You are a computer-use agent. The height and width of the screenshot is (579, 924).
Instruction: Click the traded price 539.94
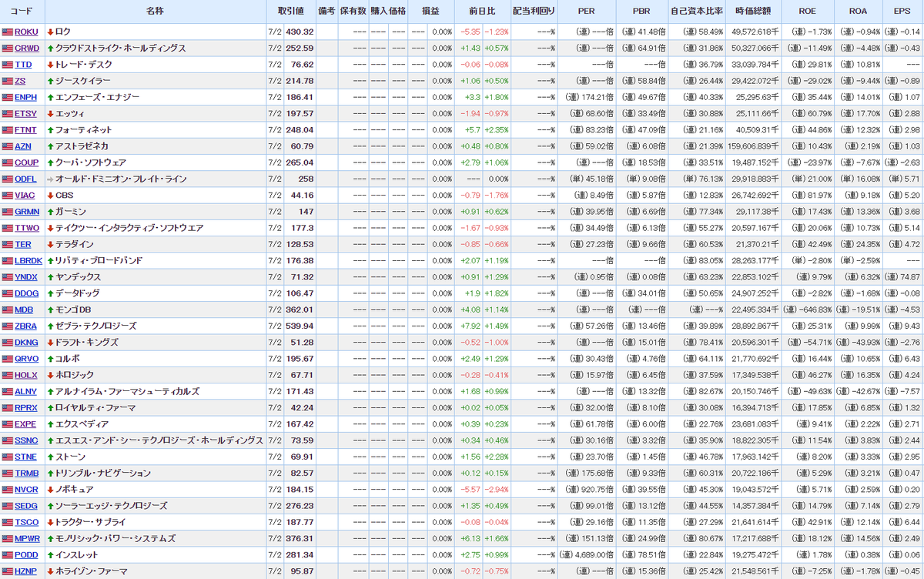coord(300,326)
